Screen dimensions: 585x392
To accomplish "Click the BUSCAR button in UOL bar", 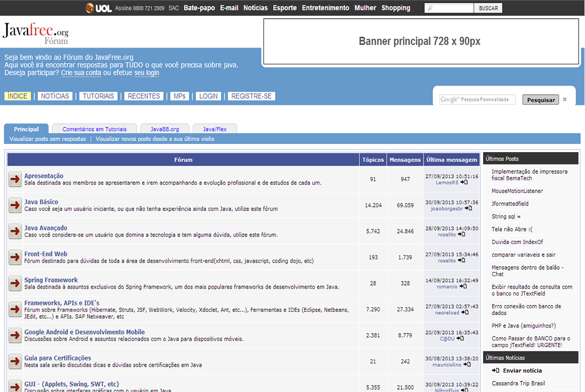I will point(488,8).
